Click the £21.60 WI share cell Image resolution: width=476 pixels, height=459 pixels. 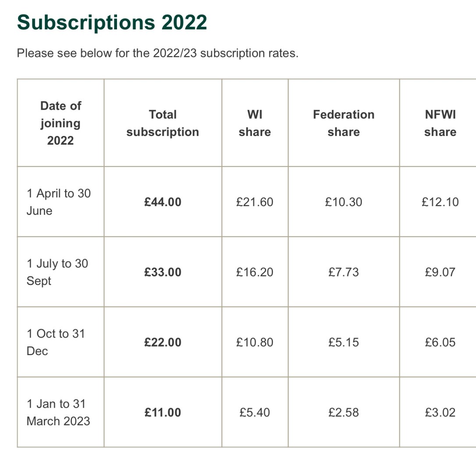(255, 202)
